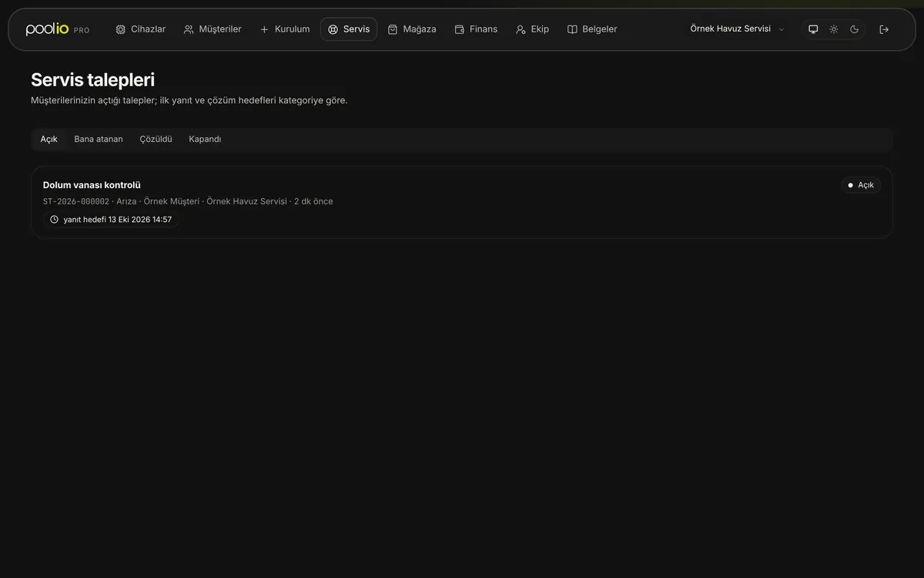The image size is (924, 578).
Task: Expand the Örnek Havuz Servisi organization dropdown
Action: coord(737,29)
